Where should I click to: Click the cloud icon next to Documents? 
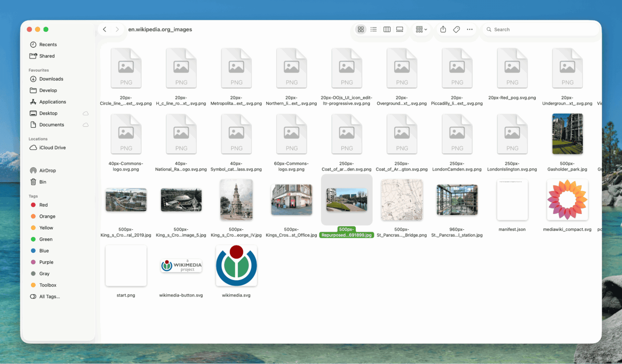pyautogui.click(x=86, y=125)
